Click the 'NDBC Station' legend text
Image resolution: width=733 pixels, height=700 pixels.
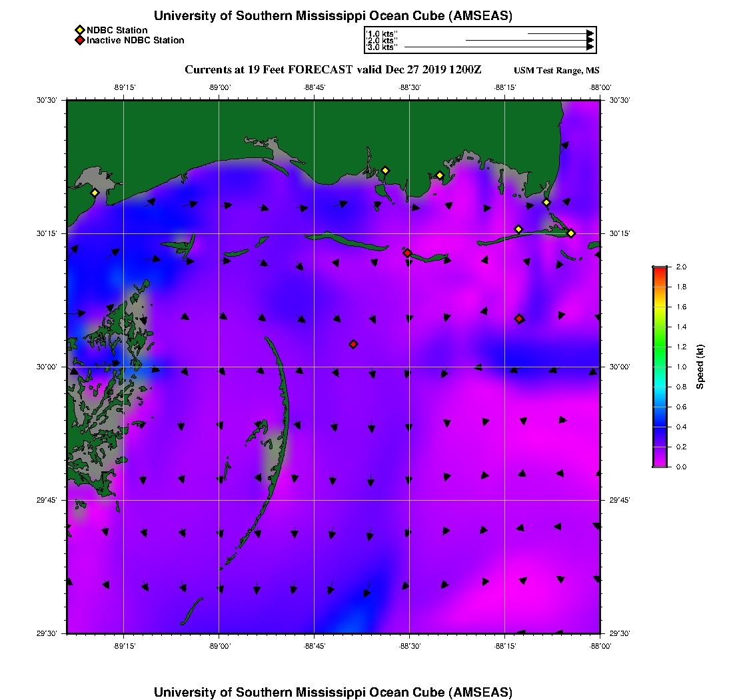117,30
